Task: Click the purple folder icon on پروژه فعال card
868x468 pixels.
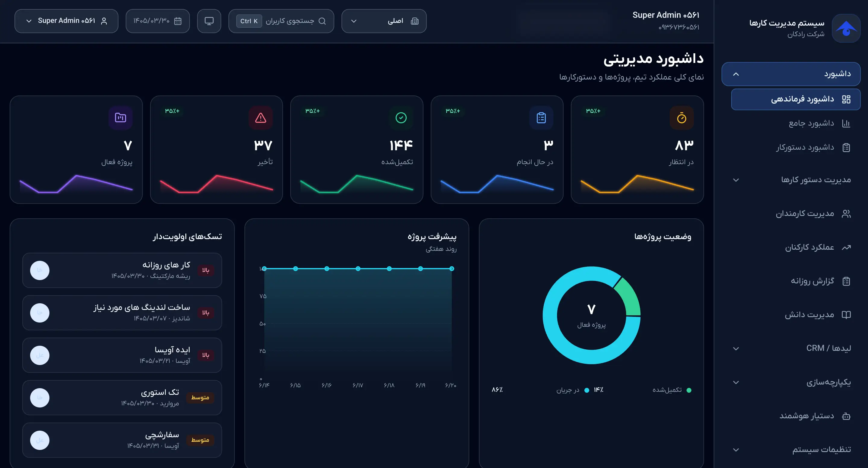Action: pyautogui.click(x=120, y=118)
